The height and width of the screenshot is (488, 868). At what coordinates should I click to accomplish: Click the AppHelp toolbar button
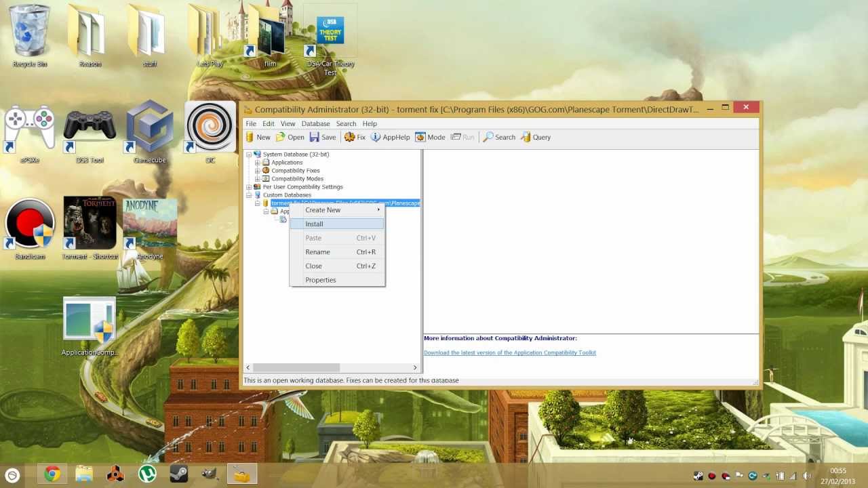click(x=390, y=137)
